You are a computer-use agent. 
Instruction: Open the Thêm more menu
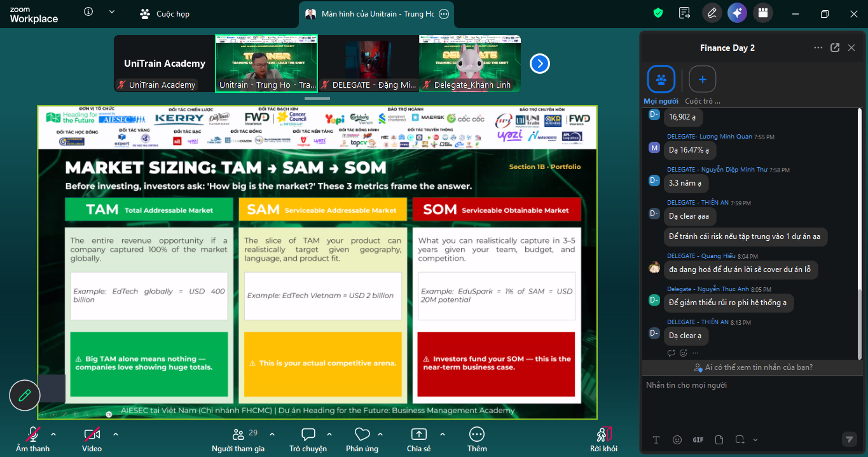click(477, 439)
